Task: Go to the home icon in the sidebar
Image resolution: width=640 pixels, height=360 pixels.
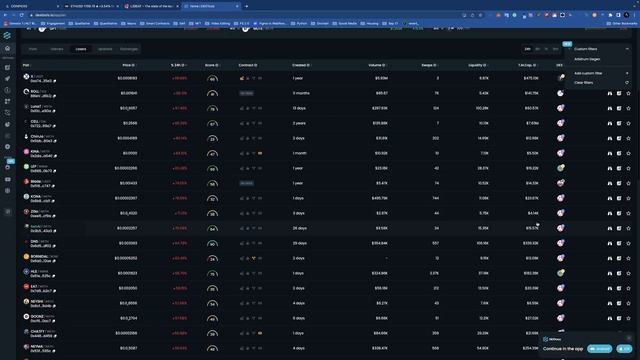Action: click(7, 48)
